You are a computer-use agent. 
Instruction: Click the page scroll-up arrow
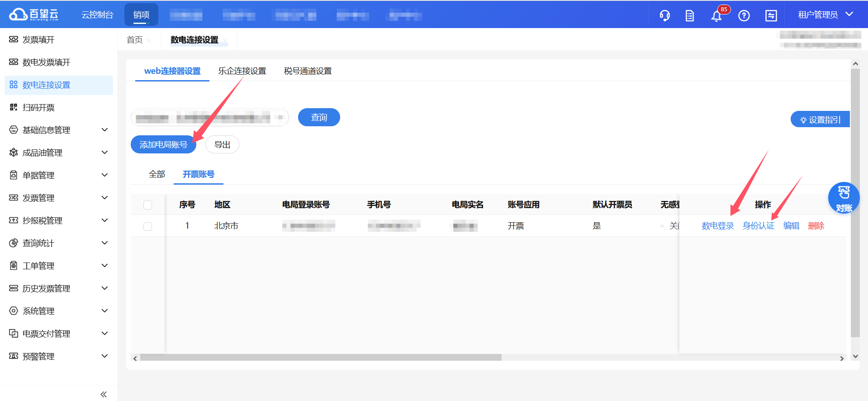click(x=855, y=64)
